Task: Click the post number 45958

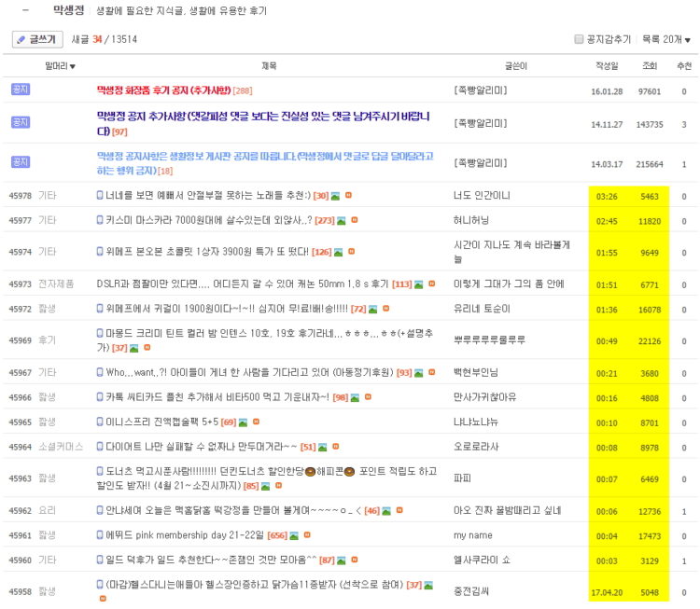Action: coord(21,591)
